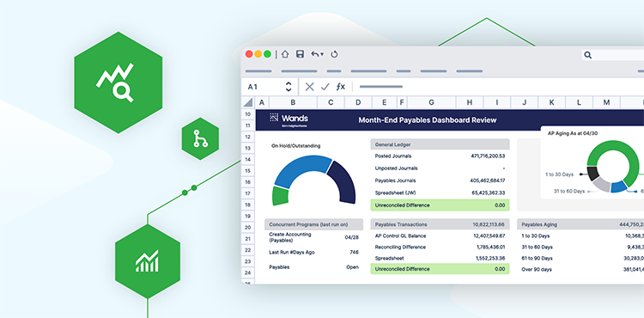
Task: Click the Home icon in the toolbar
Action: point(285,54)
